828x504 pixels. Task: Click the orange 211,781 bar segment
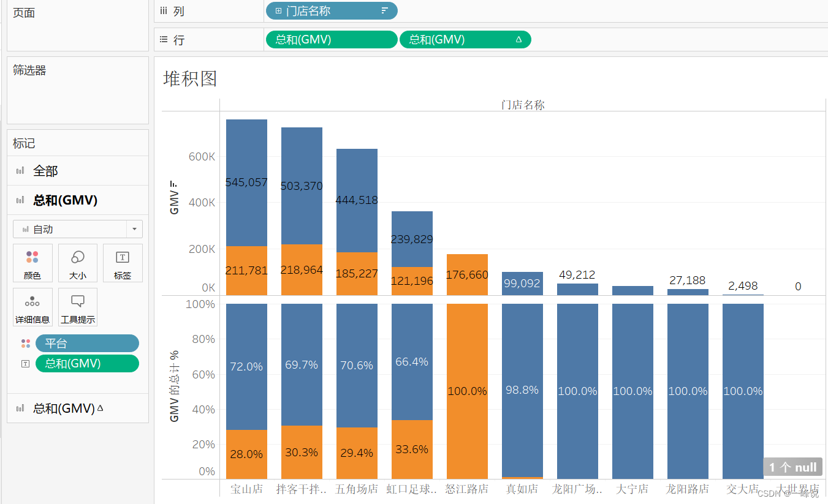coord(246,271)
